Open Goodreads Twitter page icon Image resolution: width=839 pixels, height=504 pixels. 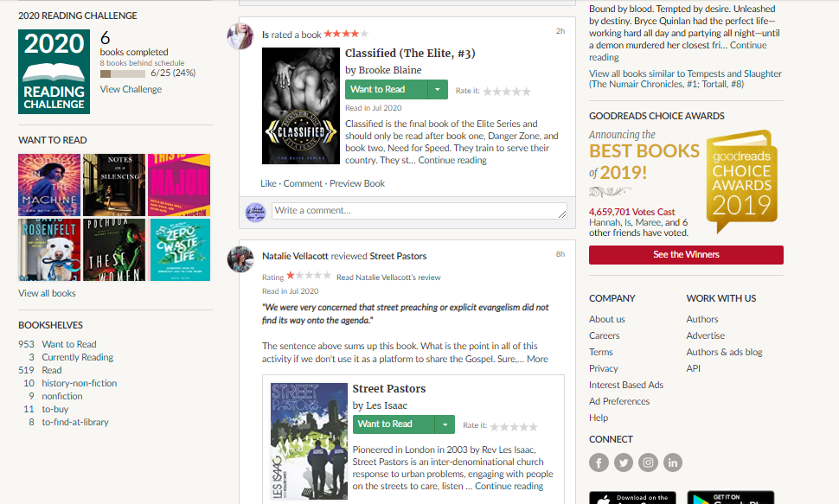(624, 463)
